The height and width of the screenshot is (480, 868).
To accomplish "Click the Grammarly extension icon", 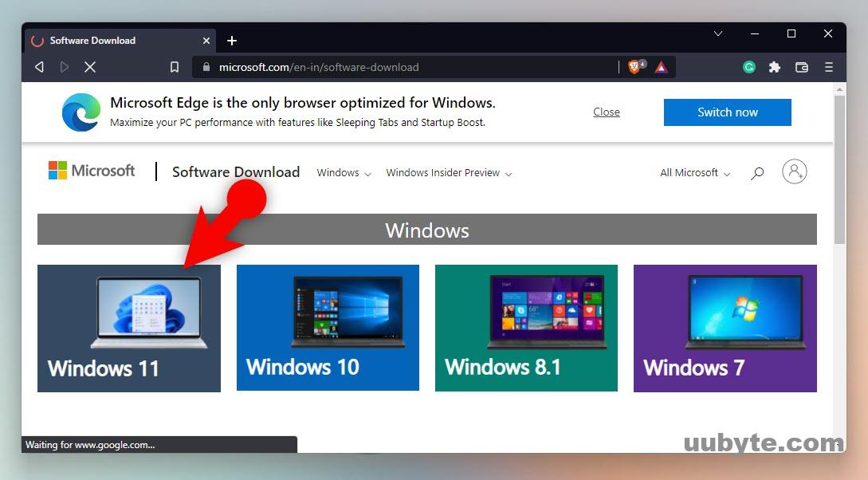I will coord(749,67).
